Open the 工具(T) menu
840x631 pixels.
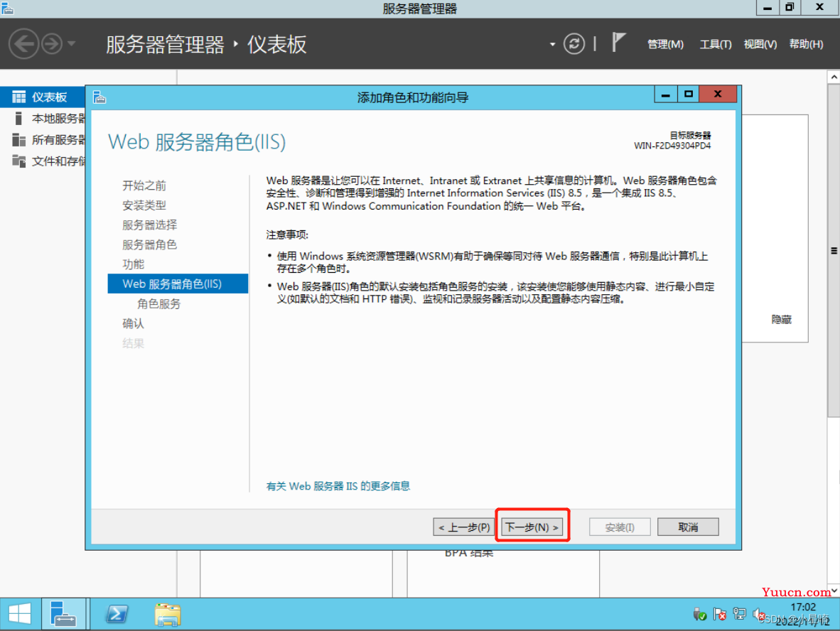(716, 45)
